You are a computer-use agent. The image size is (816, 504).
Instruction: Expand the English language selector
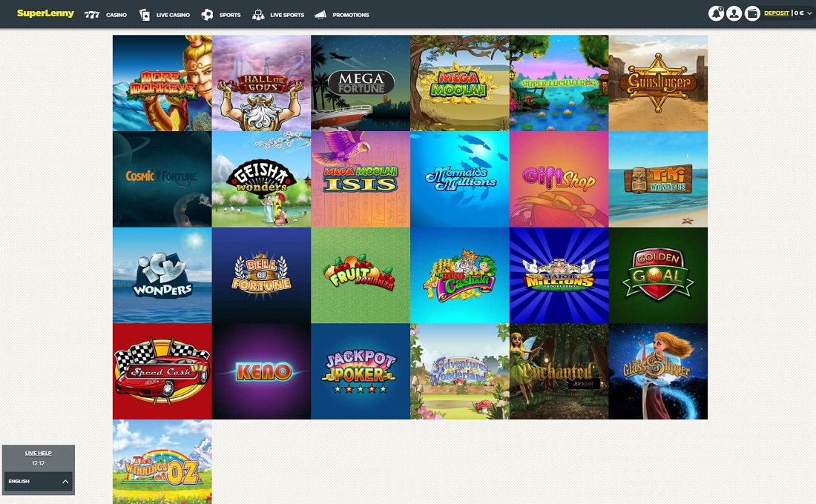click(x=39, y=482)
